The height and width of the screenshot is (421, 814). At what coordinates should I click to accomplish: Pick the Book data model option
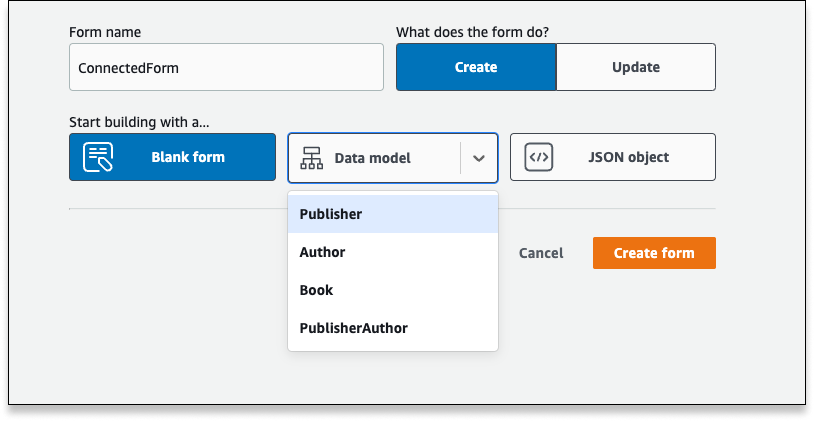(393, 290)
